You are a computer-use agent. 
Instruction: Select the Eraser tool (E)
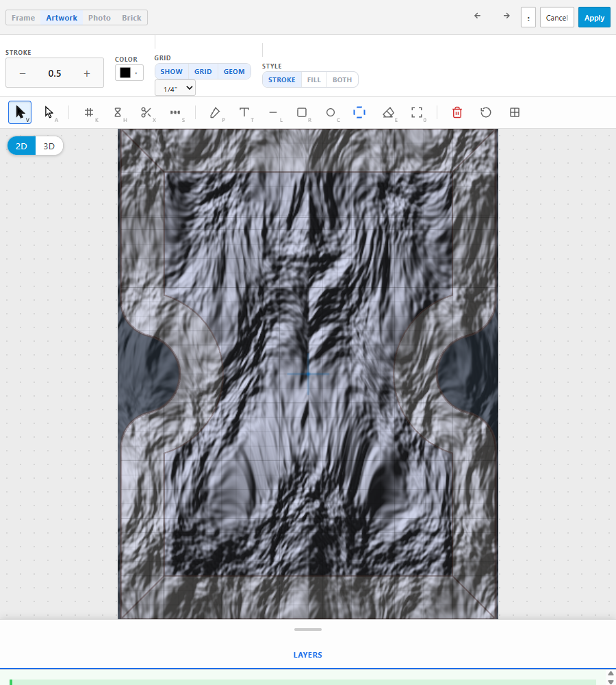click(x=388, y=112)
